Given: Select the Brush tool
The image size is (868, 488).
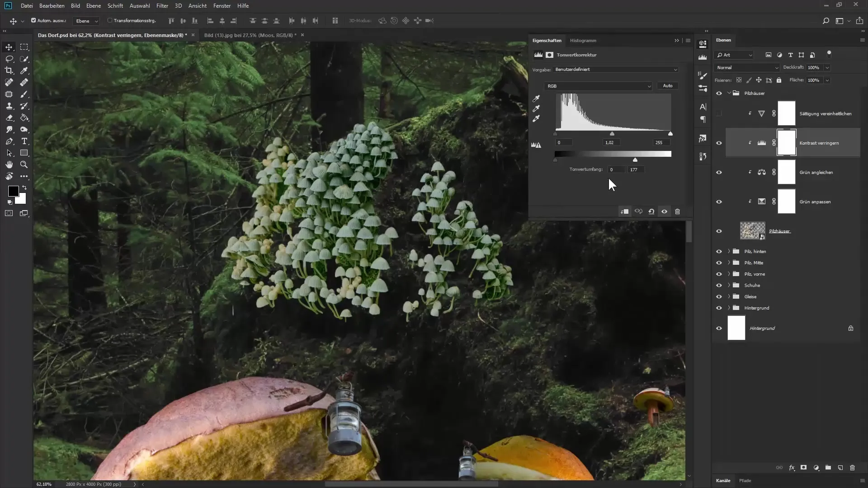Looking at the screenshot, I should [x=24, y=94].
